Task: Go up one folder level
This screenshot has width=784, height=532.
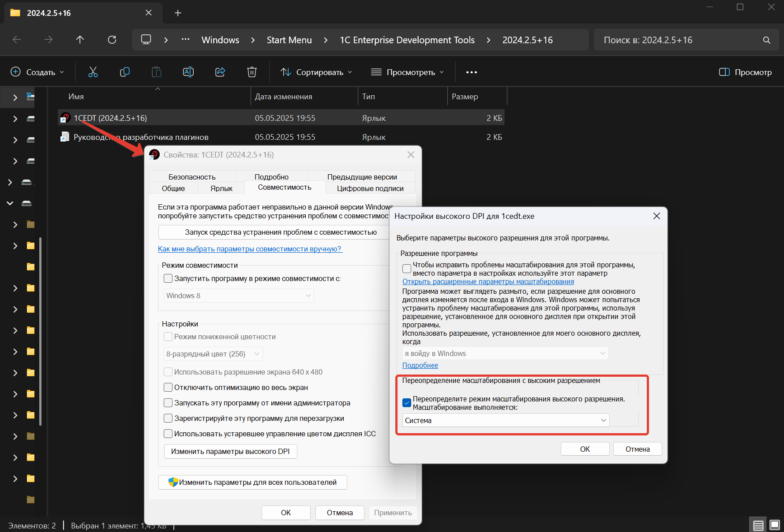Action: 80,40
